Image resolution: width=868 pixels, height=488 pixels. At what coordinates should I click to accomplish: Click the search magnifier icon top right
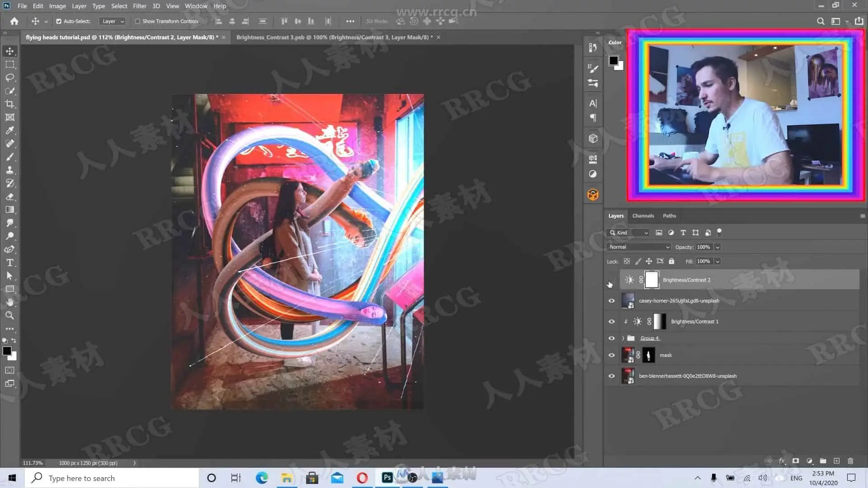tap(821, 21)
